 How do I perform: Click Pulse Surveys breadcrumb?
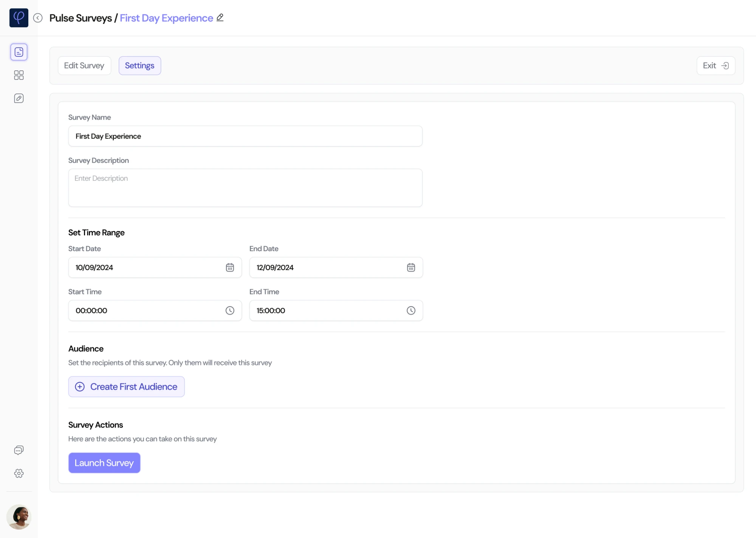point(81,18)
